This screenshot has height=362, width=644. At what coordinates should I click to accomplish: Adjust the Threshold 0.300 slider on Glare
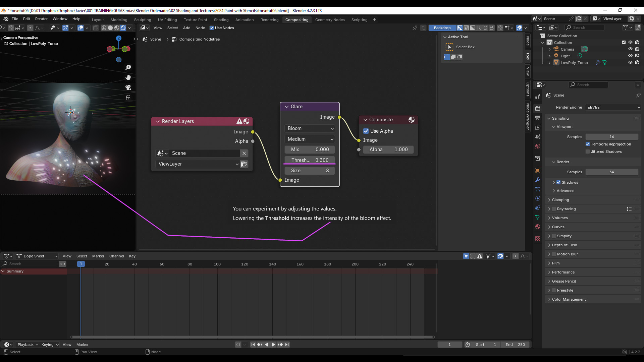310,160
